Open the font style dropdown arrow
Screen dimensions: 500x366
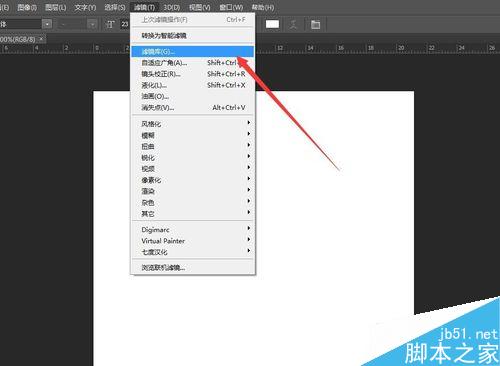pyautogui.click(x=92, y=24)
